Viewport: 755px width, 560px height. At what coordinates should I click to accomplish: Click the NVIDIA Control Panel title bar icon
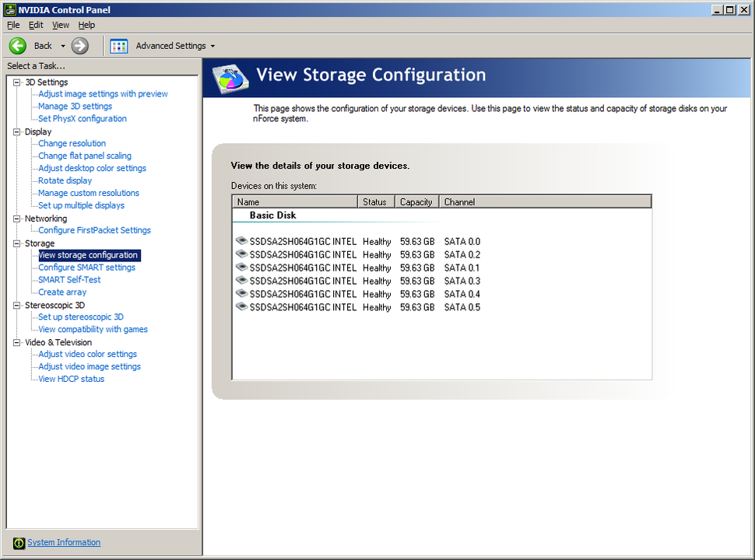pos(10,9)
